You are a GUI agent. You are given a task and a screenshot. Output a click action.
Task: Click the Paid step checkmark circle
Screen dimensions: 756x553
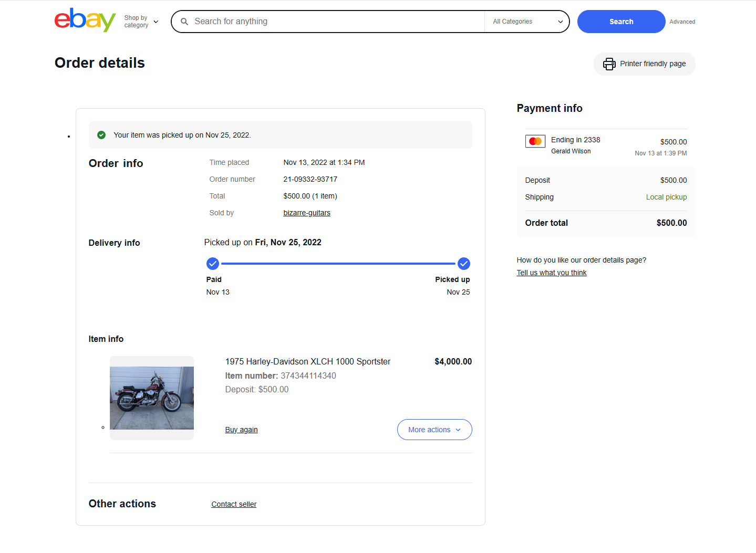pyautogui.click(x=213, y=264)
